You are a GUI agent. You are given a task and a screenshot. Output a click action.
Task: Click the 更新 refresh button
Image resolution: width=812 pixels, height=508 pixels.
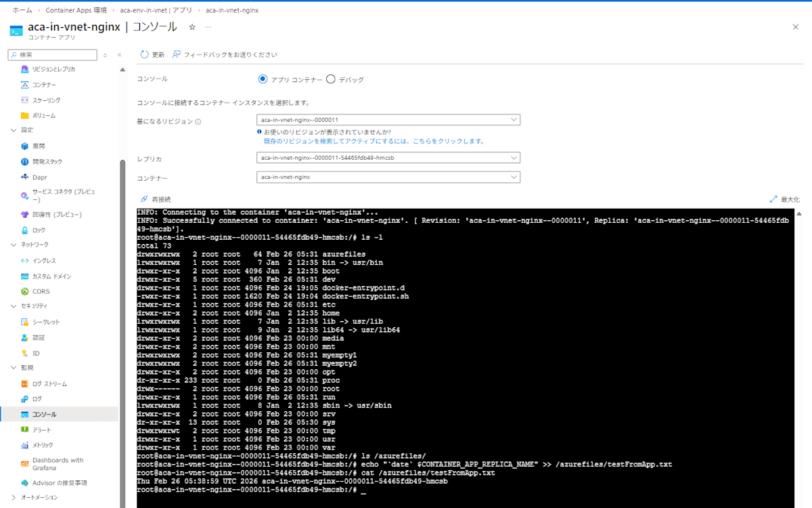152,54
